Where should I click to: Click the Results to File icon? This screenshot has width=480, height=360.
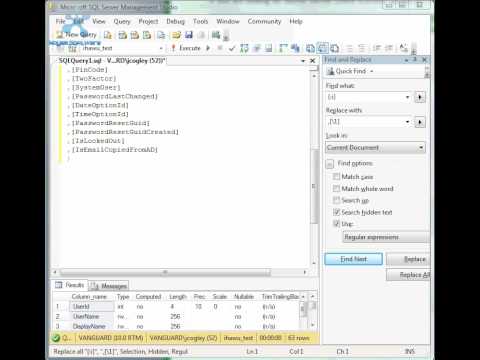click(x=335, y=49)
